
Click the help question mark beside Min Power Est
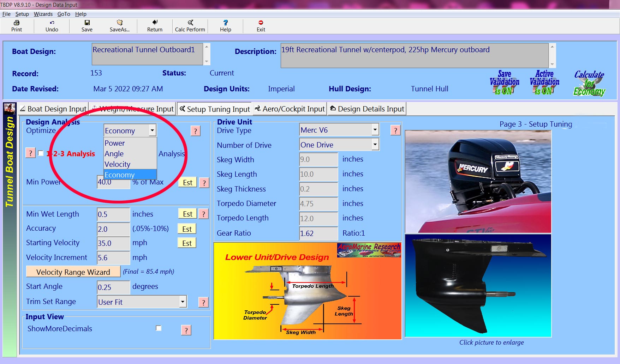(204, 183)
